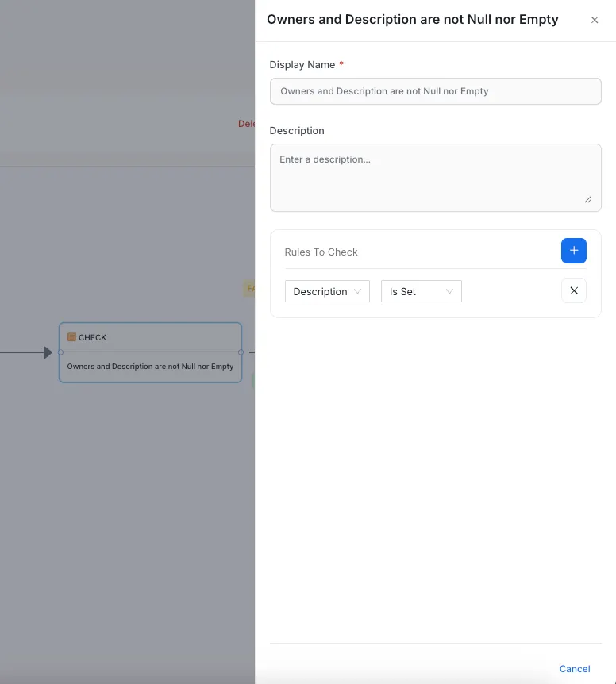This screenshot has width=616, height=684.
Task: Click the panel title 'Owners and Description are not Null nor Empty'
Action: [x=412, y=20]
